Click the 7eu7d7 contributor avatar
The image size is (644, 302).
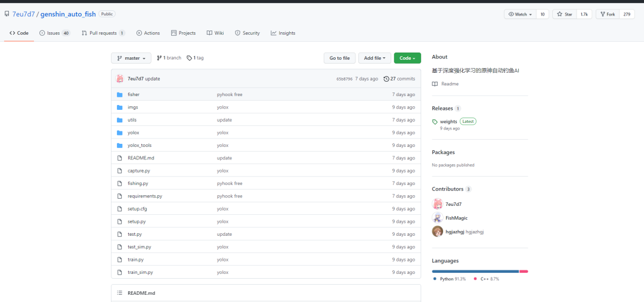[438, 204]
